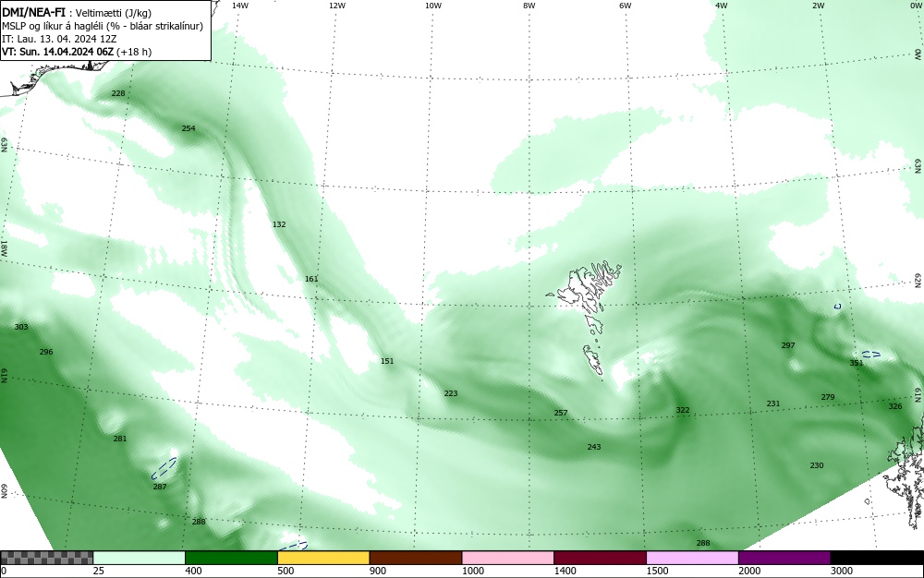Click the '18W' longitude label
924x578 pixels.
[4, 247]
